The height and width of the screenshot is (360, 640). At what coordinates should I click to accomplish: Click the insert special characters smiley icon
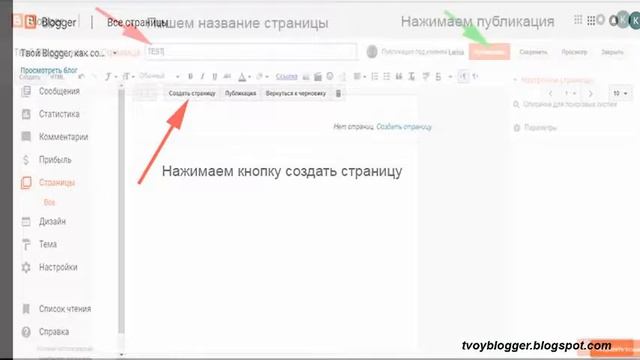(330, 76)
